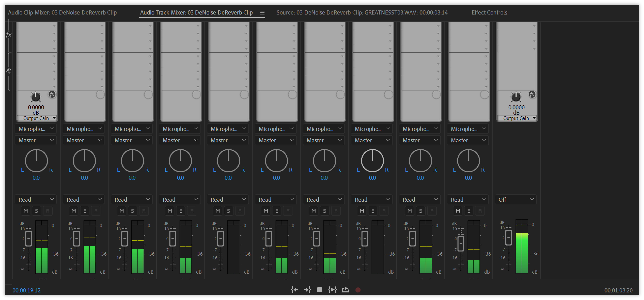Click the tenth track's volume fader handle

click(x=460, y=243)
